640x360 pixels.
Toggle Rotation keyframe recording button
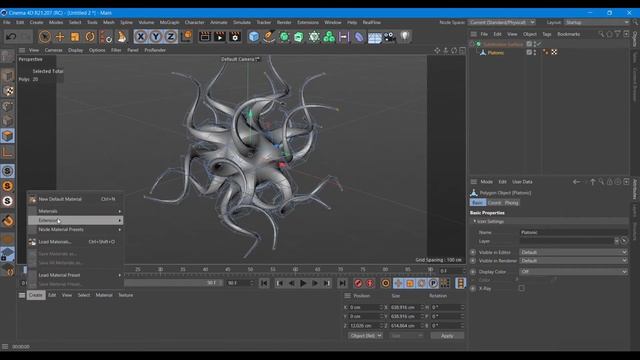(x=422, y=283)
